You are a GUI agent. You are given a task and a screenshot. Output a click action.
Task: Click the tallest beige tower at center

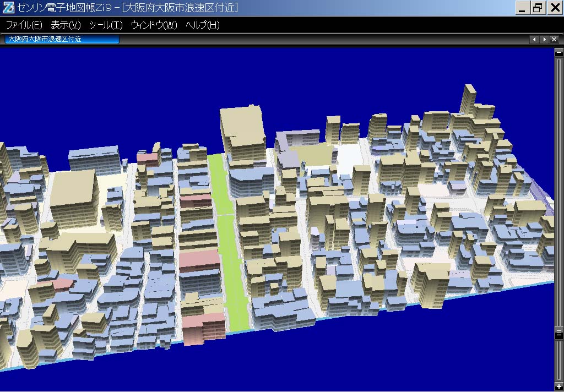243,133
